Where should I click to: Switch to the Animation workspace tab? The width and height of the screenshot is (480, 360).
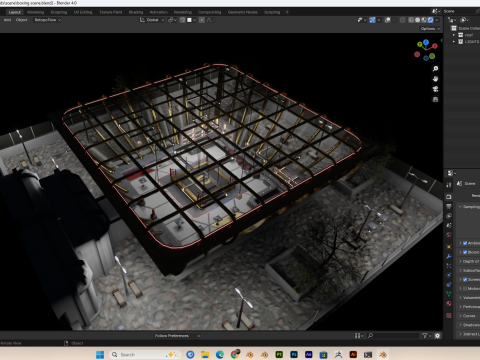(159, 12)
